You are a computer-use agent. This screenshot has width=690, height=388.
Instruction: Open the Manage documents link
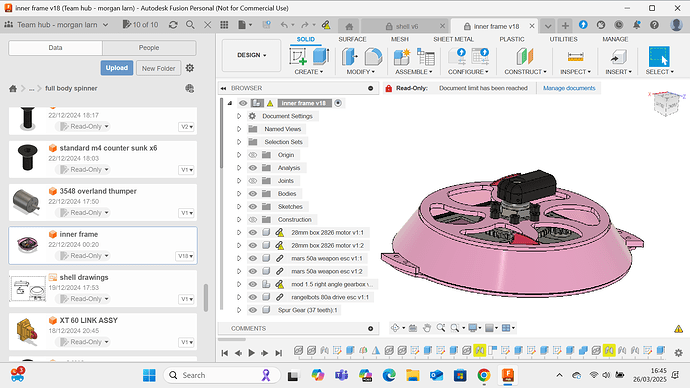pyautogui.click(x=569, y=88)
